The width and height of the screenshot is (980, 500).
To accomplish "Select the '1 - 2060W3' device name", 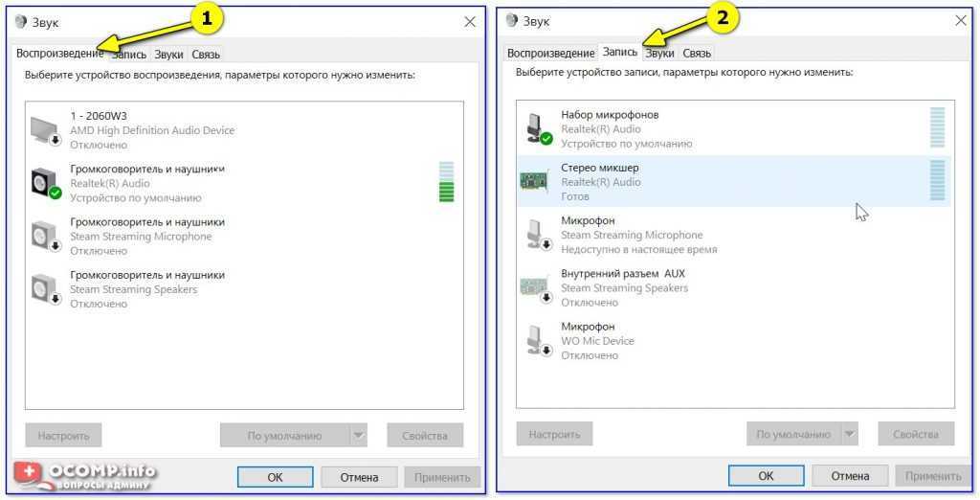I will click(x=99, y=116).
